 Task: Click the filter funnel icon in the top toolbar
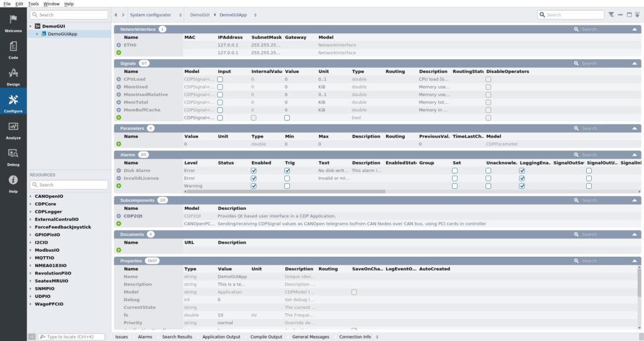[x=611, y=14]
